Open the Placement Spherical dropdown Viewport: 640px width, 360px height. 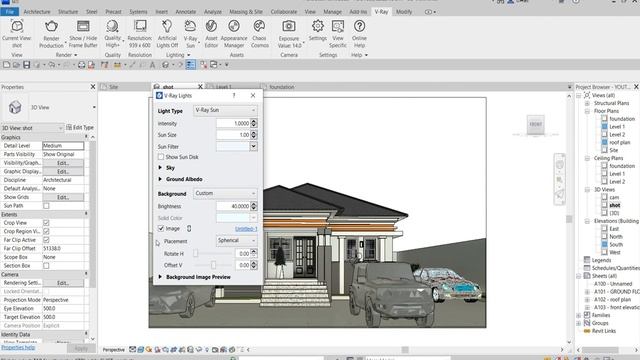[x=236, y=240]
